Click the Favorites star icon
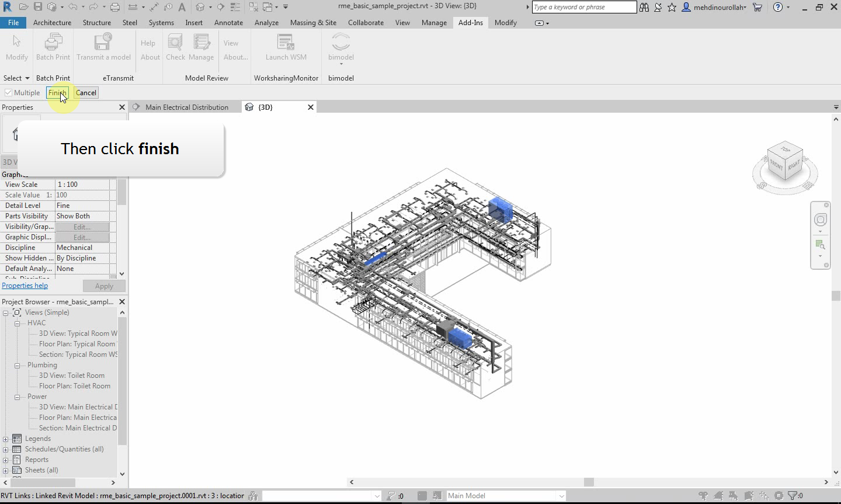This screenshot has width=841, height=504. (x=672, y=7)
